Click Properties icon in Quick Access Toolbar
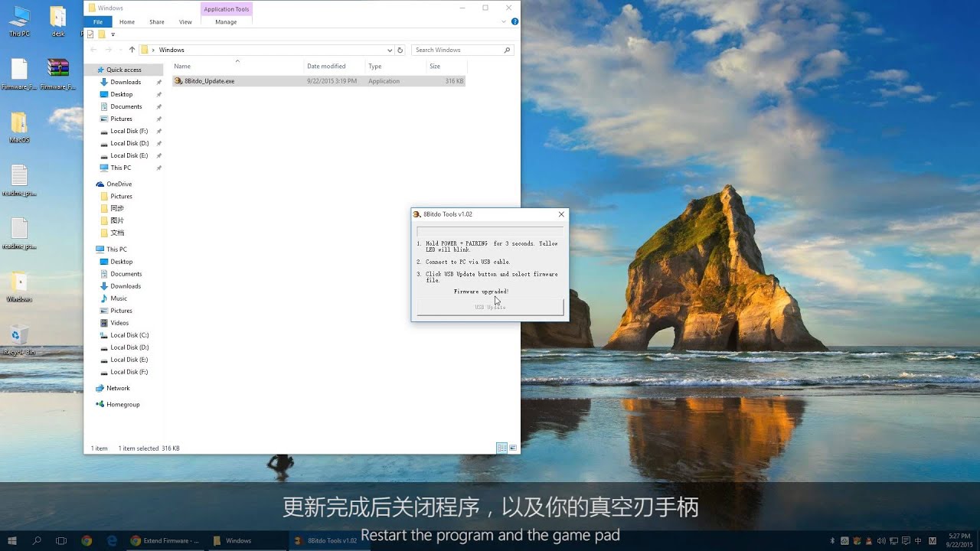 [90, 34]
